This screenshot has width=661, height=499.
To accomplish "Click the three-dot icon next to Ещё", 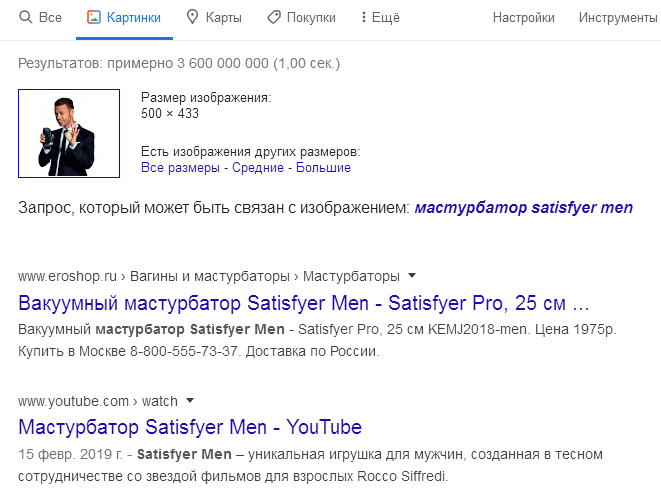I will (363, 17).
